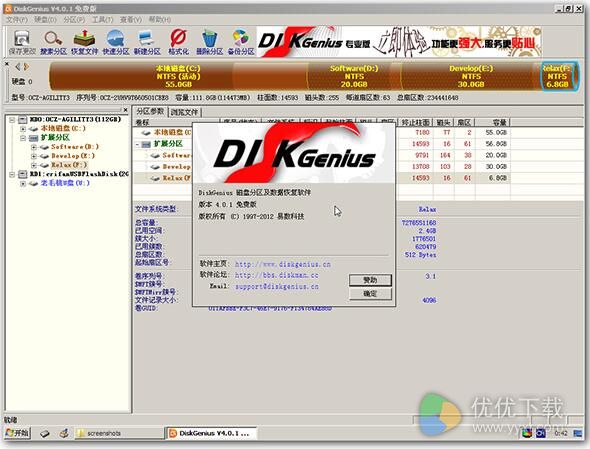Expand the Software (D:) tree node
This screenshot has width=590, height=449.
pos(34,147)
